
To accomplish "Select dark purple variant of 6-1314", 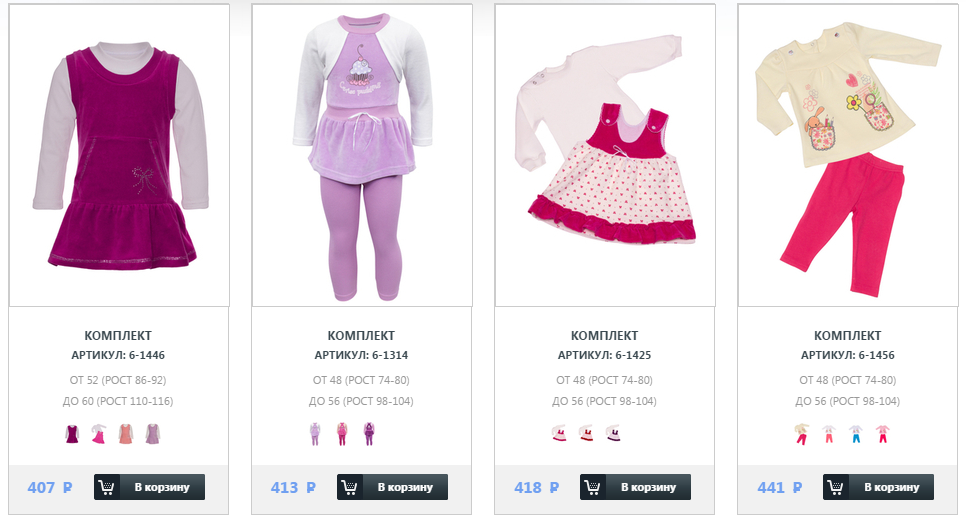I will (368, 434).
